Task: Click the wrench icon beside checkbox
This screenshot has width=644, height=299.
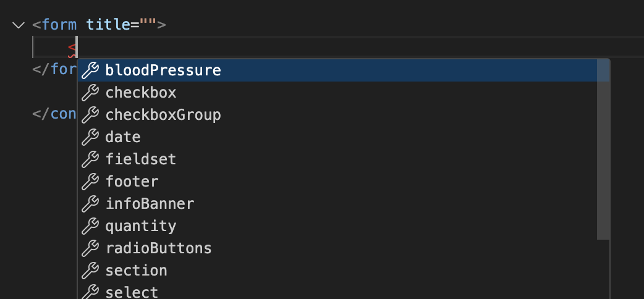Action: (91, 93)
